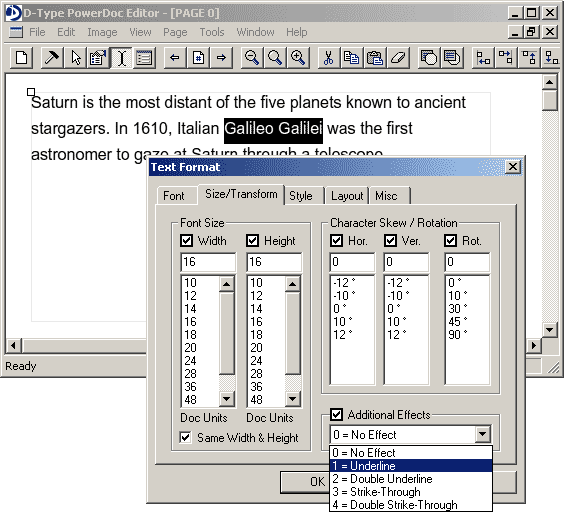Screen dimensions: 564x514
Task: Toggle the Additional Effects checkbox
Action: pos(336,414)
